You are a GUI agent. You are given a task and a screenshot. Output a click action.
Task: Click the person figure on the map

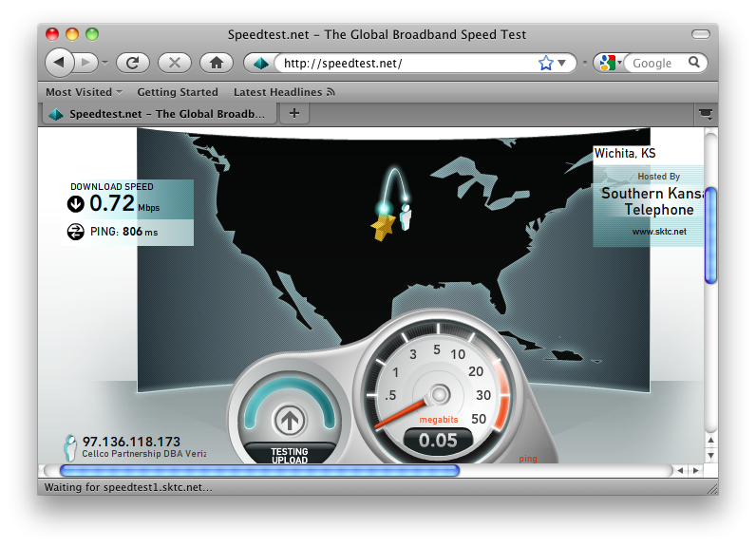[406, 217]
